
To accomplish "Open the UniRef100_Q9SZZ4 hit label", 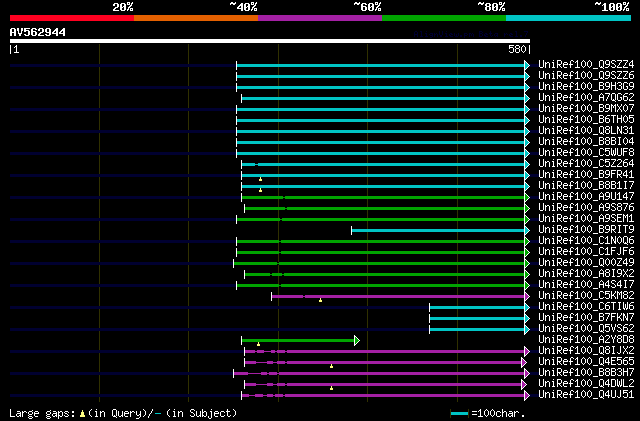I will (x=586, y=65).
